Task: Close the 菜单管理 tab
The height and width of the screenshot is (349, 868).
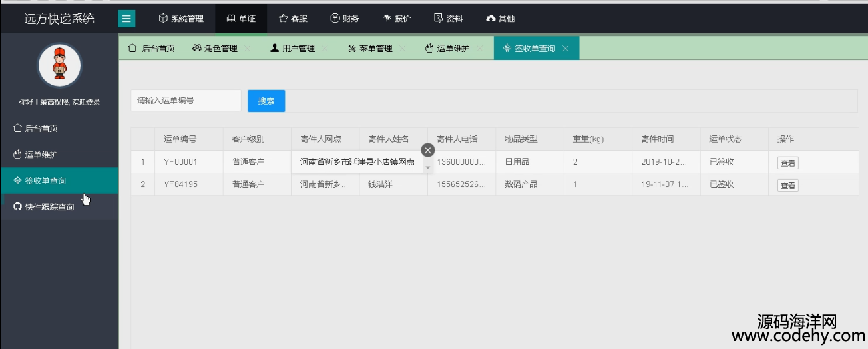Action: 402,49
